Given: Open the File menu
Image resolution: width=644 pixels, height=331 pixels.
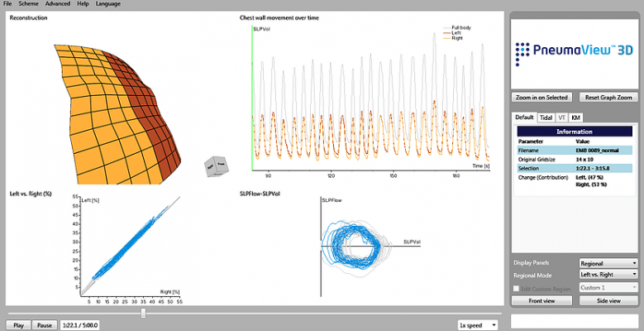Looking at the screenshot, I should (8, 4).
